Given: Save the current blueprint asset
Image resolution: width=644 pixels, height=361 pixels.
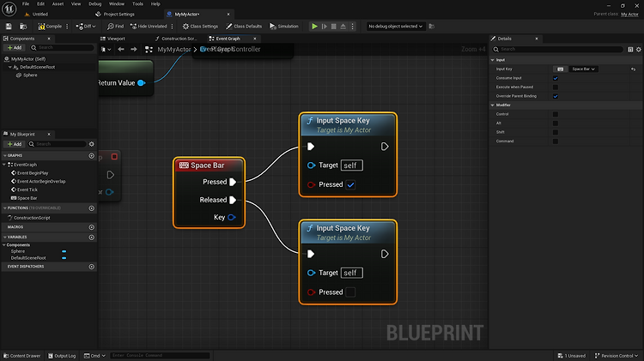Looking at the screenshot, I should click(9, 27).
